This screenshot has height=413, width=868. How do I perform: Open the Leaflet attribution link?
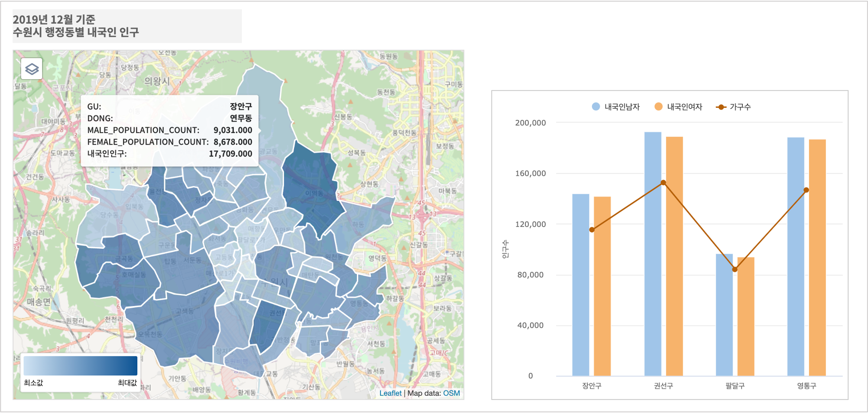pyautogui.click(x=390, y=393)
